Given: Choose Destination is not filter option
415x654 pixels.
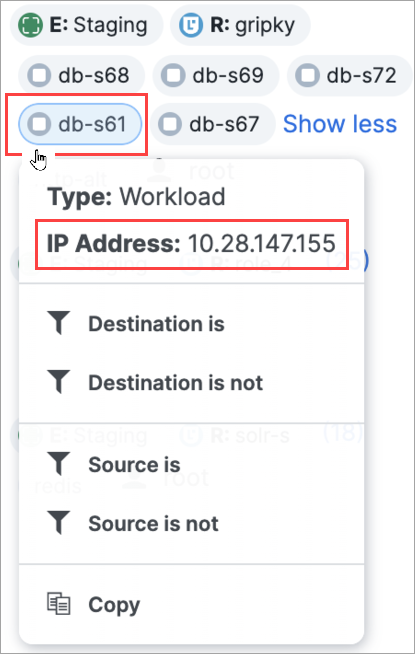Looking at the screenshot, I should coord(191,382).
